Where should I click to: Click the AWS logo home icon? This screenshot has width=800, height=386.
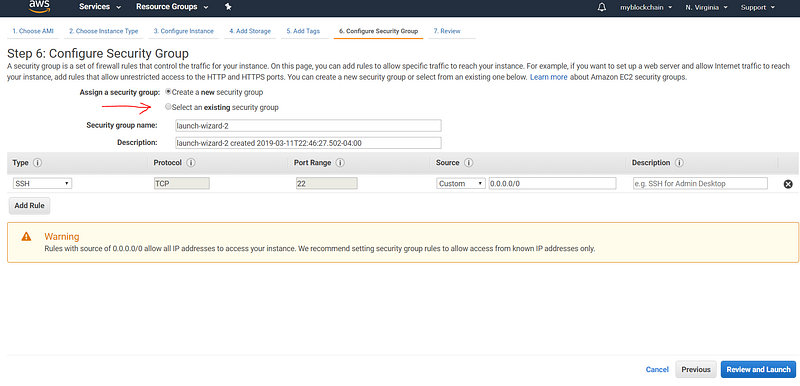[x=39, y=6]
